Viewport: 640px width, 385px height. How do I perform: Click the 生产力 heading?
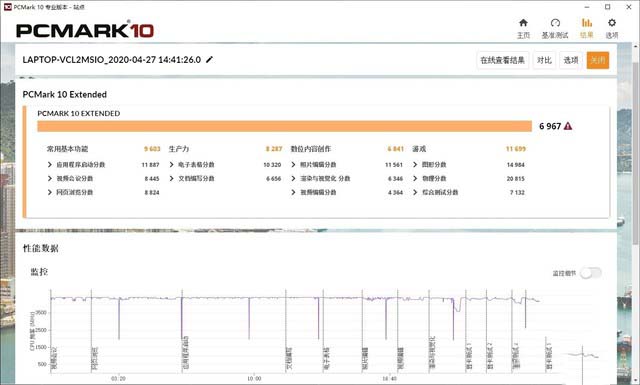[179, 149]
